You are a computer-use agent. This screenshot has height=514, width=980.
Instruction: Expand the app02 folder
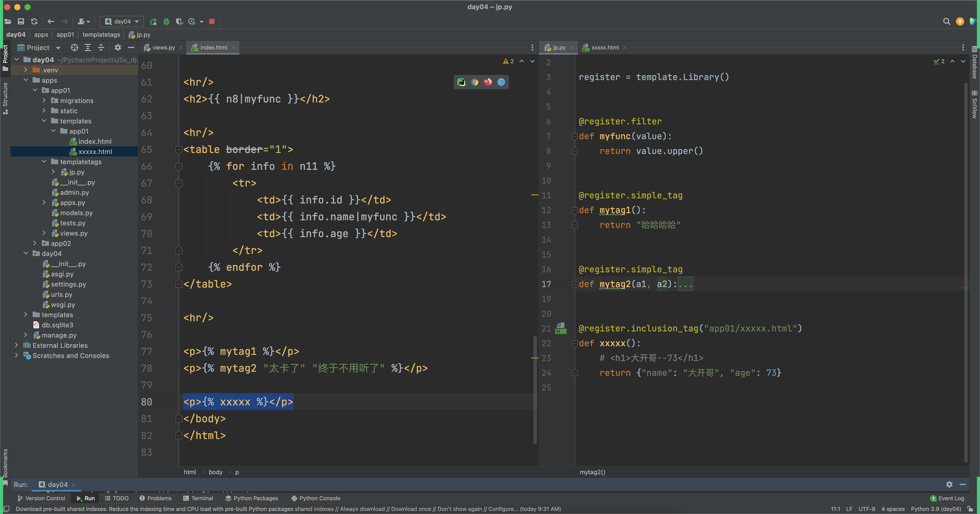pyautogui.click(x=35, y=243)
